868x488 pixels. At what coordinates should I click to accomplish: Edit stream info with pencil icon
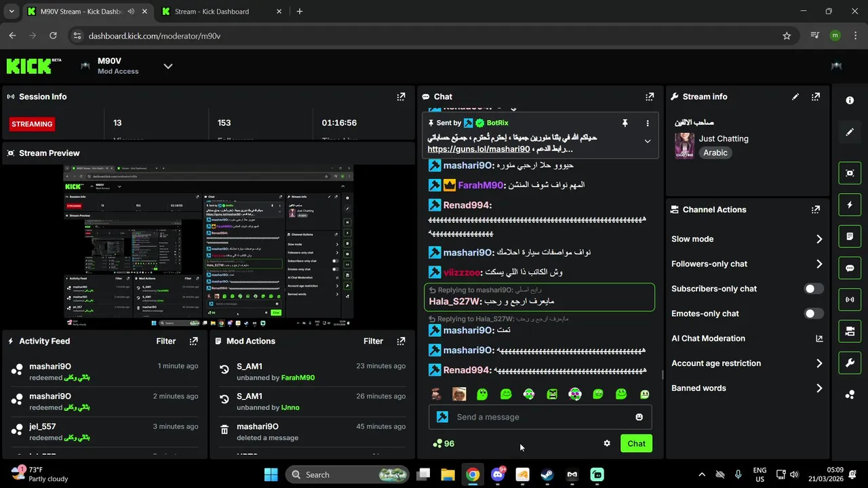(795, 97)
